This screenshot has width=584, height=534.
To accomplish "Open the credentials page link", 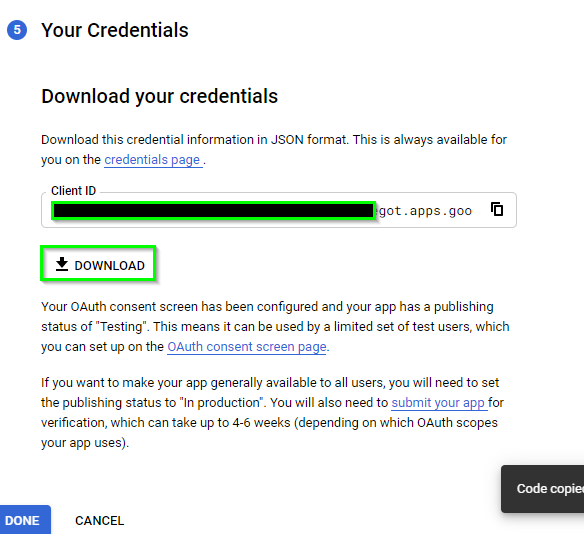I will [153, 160].
